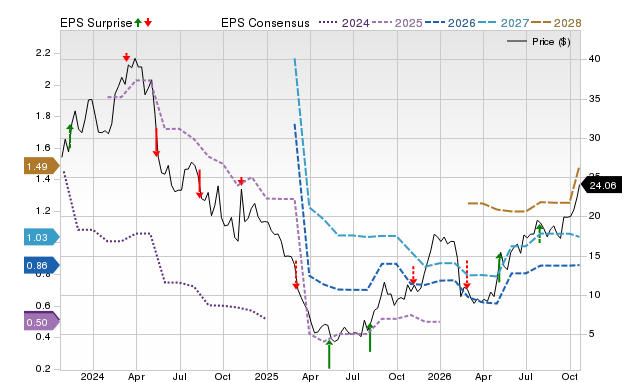The height and width of the screenshot is (382, 640).
Task: Click the green dashed surprise arrow before the 2024 label
Action: click(x=70, y=136)
